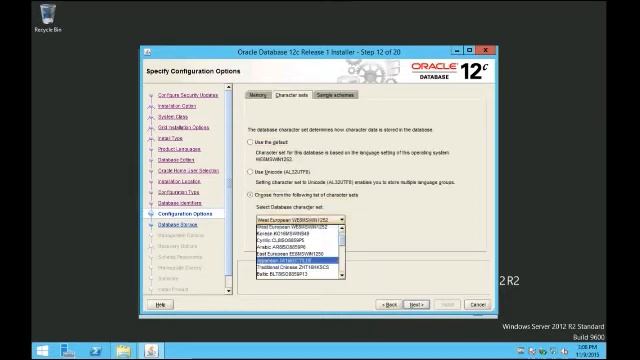The width and height of the screenshot is (640, 360).
Task: Click the Back button
Action: point(389,304)
